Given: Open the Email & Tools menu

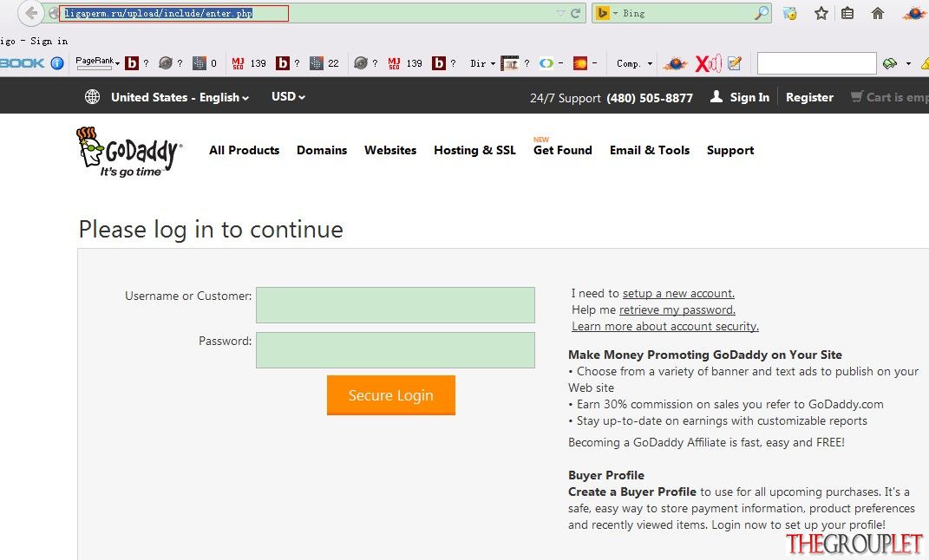Looking at the screenshot, I should tap(650, 150).
